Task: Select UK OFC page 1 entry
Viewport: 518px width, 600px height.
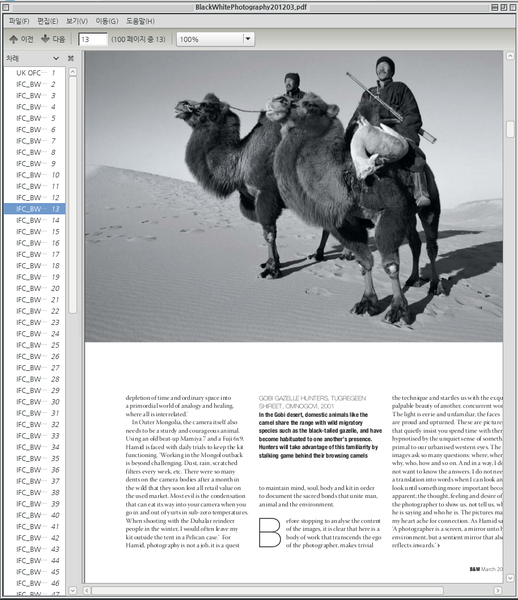Action: click(35, 73)
